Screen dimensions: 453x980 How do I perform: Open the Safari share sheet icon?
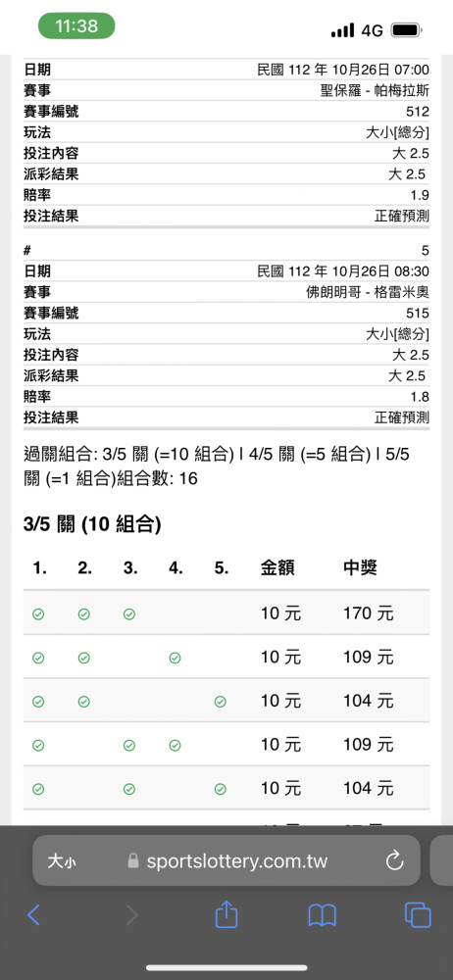click(x=226, y=913)
